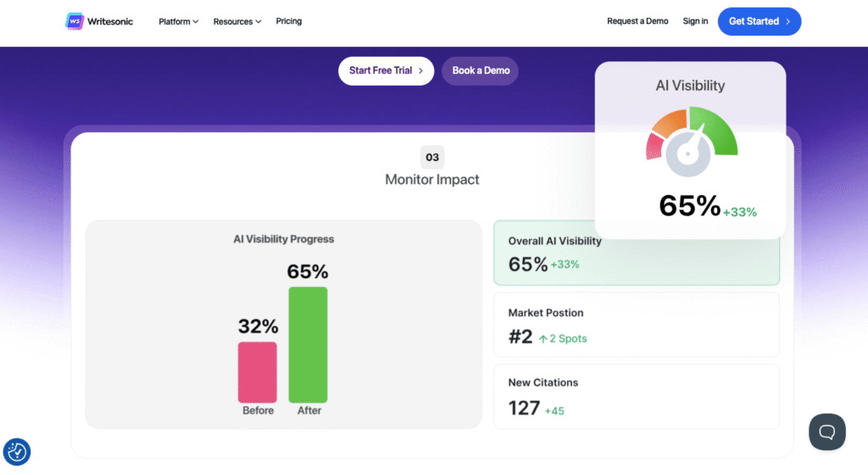The height and width of the screenshot is (475, 868).
Task: Click the green After bar
Action: click(x=308, y=344)
